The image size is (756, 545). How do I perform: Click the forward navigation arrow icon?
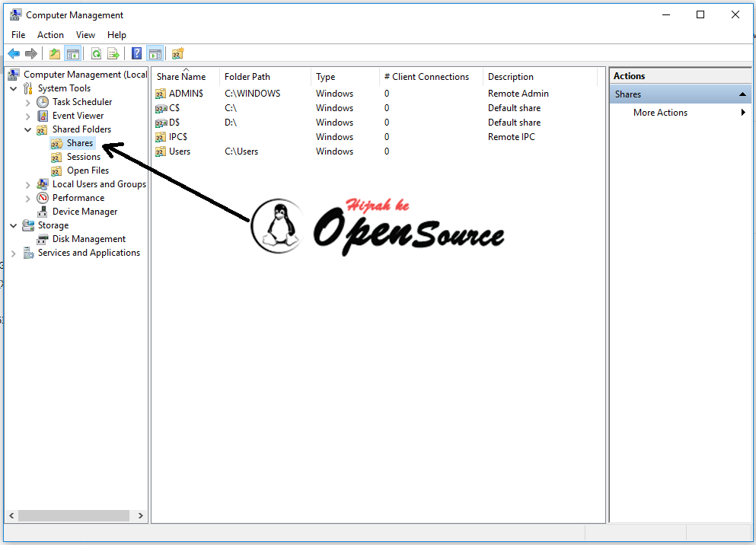click(x=30, y=53)
